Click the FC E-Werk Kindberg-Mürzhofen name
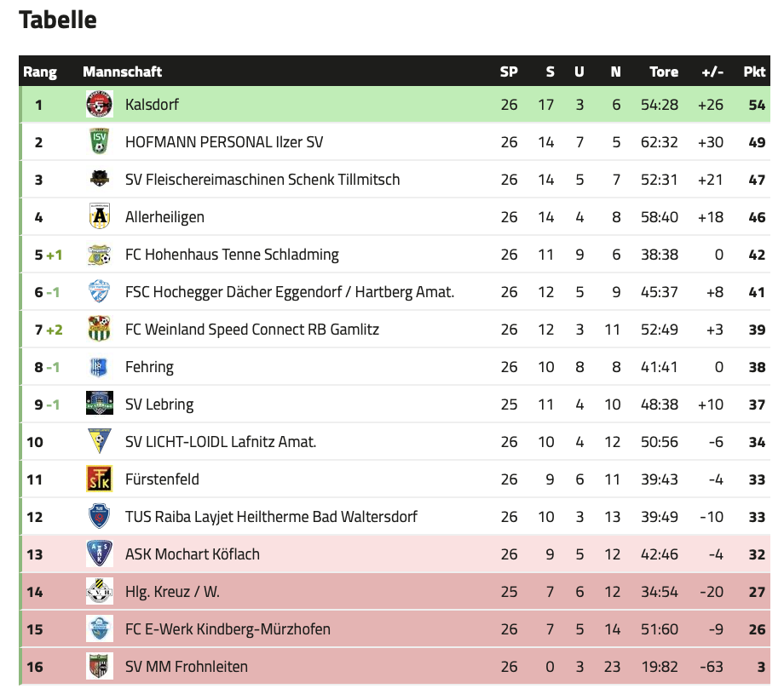 [x=228, y=629]
